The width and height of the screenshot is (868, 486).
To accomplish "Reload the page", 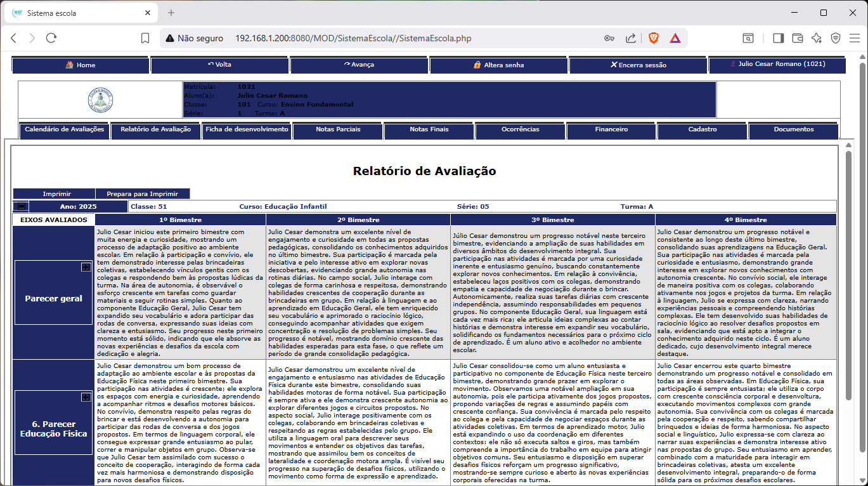I will pos(51,38).
